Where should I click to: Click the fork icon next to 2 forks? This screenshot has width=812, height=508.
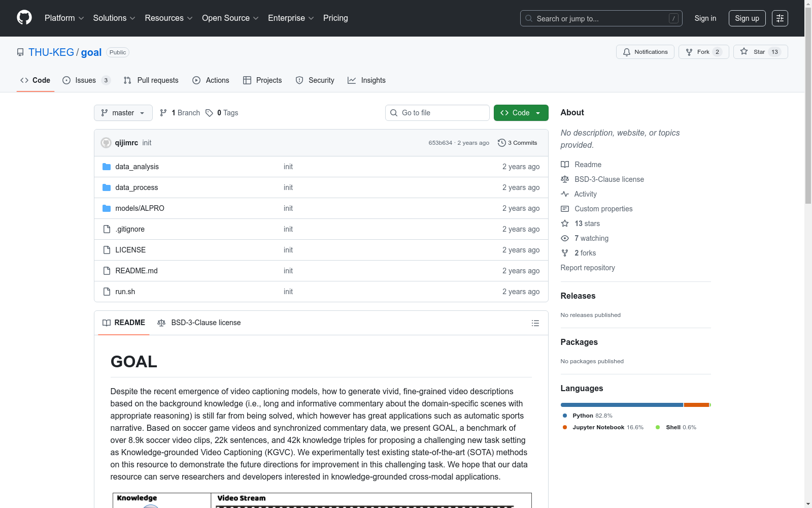565,253
